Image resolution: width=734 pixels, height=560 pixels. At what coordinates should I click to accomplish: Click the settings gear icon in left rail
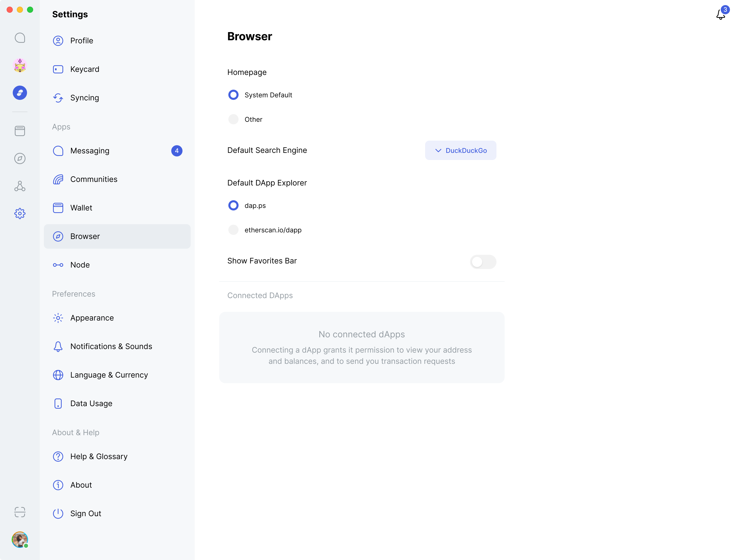coord(20,213)
